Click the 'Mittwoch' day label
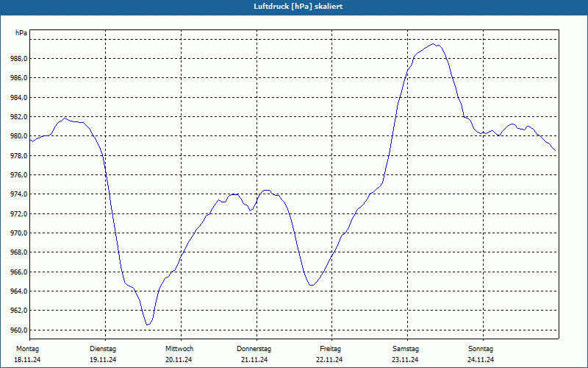588x368 pixels. [179, 349]
